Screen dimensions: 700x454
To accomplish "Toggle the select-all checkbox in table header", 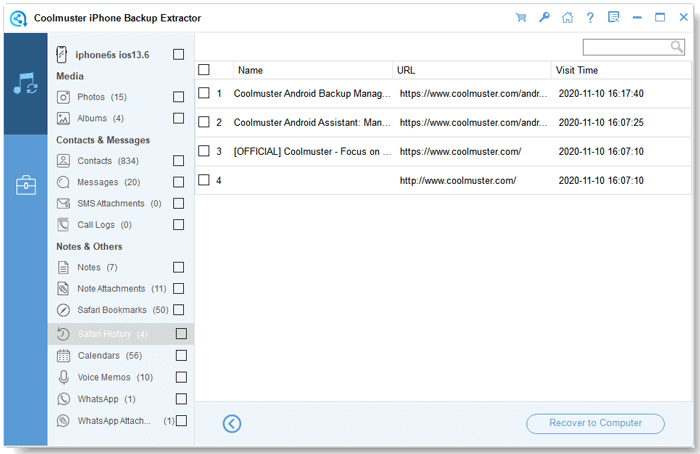I will (x=204, y=70).
